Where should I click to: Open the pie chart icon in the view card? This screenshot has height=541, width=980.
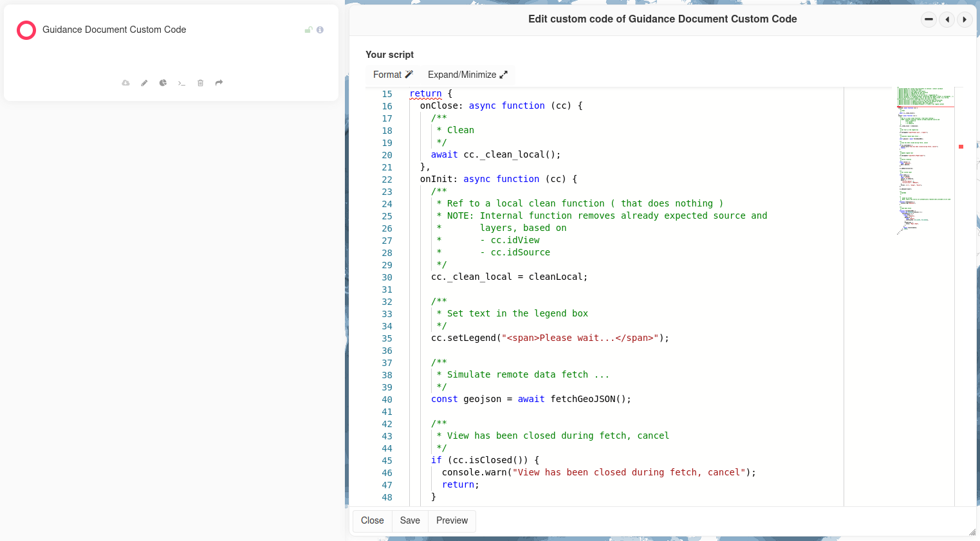163,83
